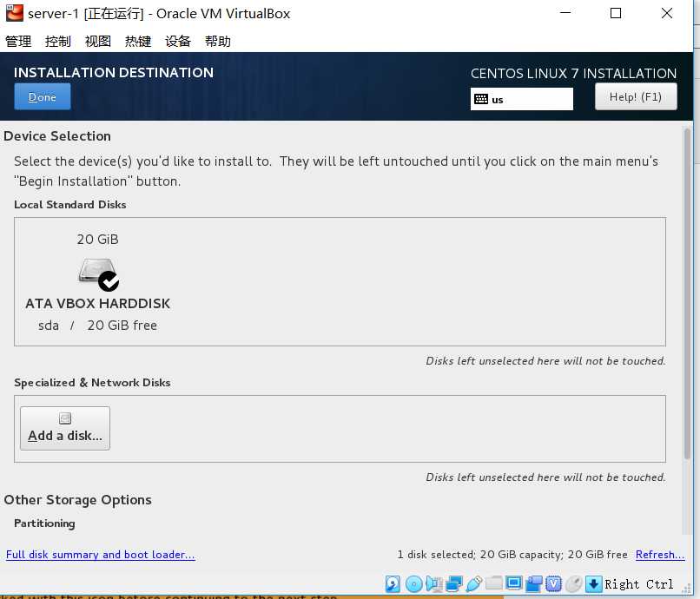The height and width of the screenshot is (599, 700).
Task: Click the VirtualBox window title icon
Action: (14, 13)
